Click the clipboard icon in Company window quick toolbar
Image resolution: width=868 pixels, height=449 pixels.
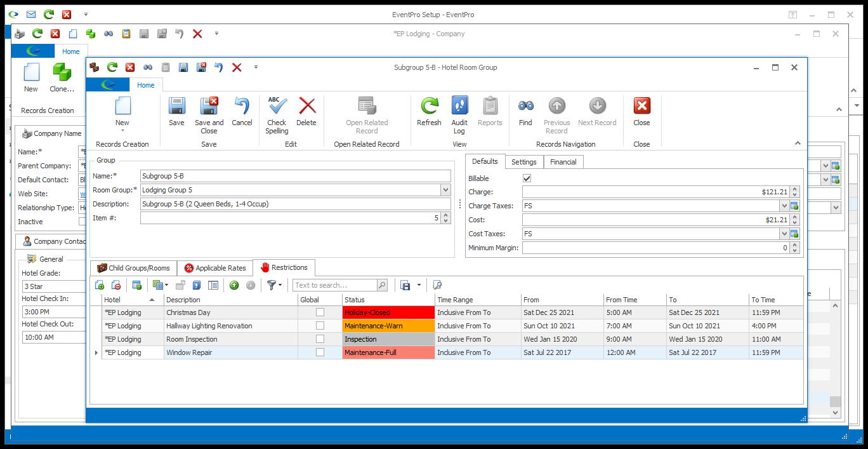coord(126,34)
